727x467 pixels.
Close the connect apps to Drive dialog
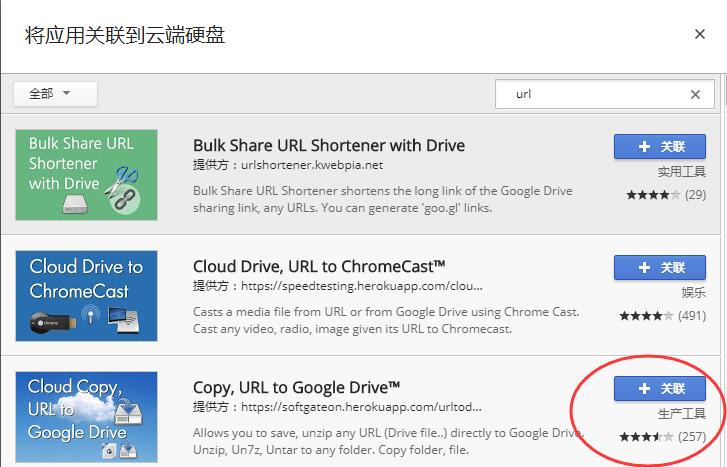(x=700, y=34)
